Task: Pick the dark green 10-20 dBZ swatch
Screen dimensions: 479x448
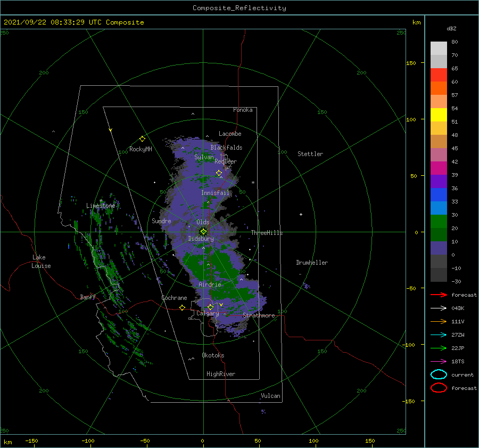Action: [439, 235]
